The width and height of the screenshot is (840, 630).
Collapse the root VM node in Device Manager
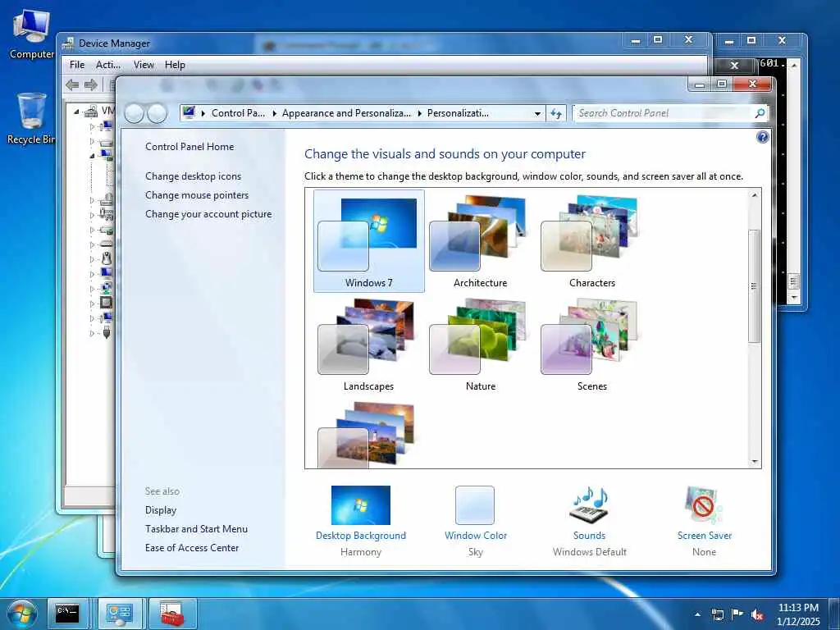click(76, 112)
